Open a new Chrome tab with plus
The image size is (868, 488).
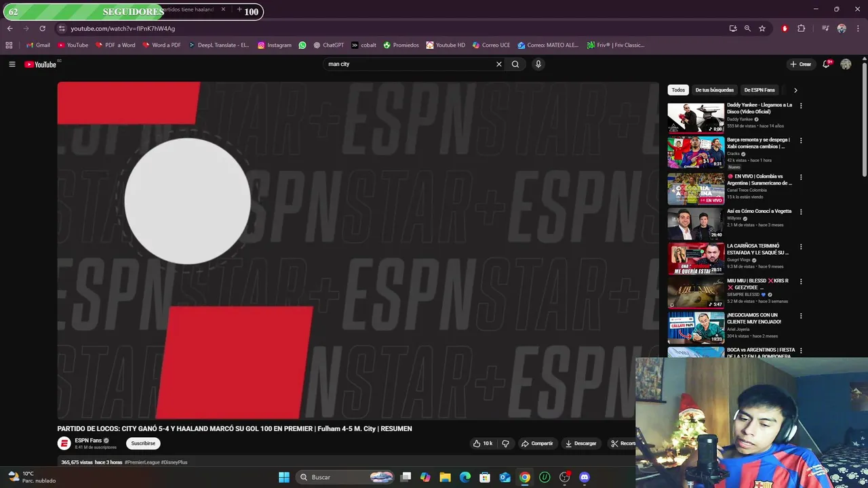[239, 10]
